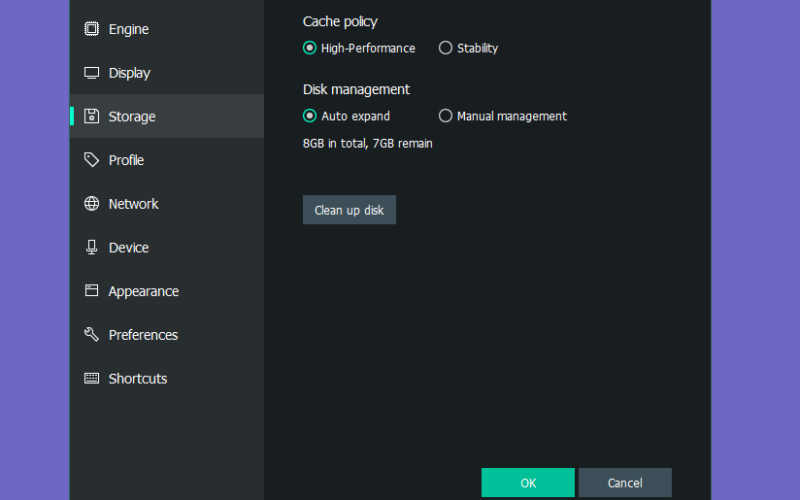Image resolution: width=800 pixels, height=500 pixels.
Task: Click the Appearance window icon
Action: [91, 291]
